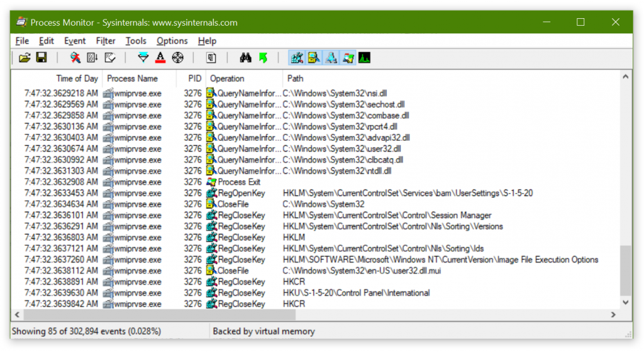Toggle Show File System Activity icon
The image size is (644, 352).
tap(314, 58)
